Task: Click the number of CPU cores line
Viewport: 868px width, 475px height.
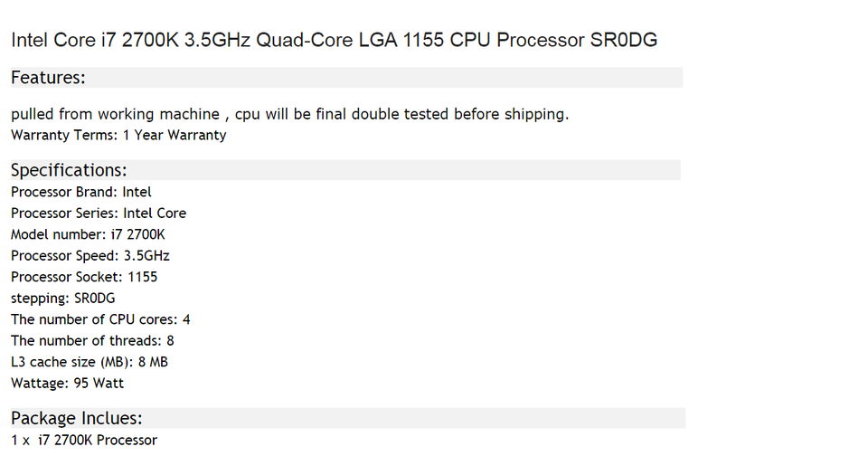Action: pyautogui.click(x=100, y=319)
